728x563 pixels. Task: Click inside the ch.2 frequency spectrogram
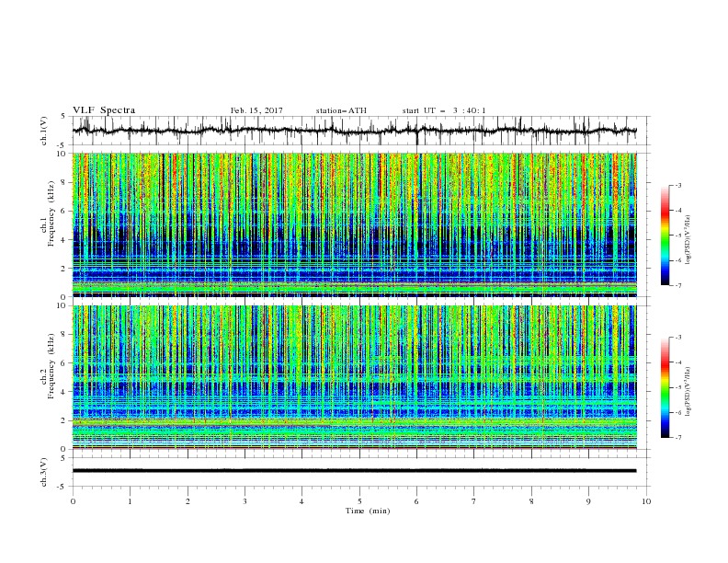coord(354,377)
